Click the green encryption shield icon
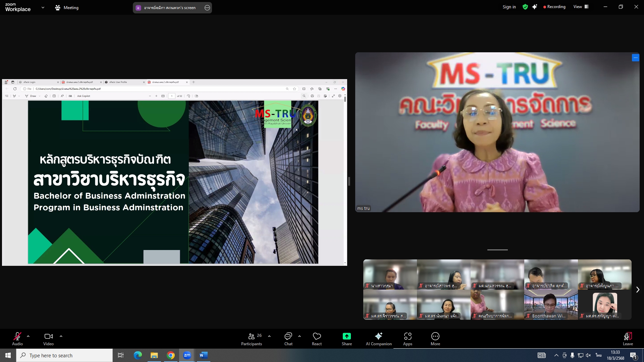This screenshot has width=644, height=362. click(525, 7)
